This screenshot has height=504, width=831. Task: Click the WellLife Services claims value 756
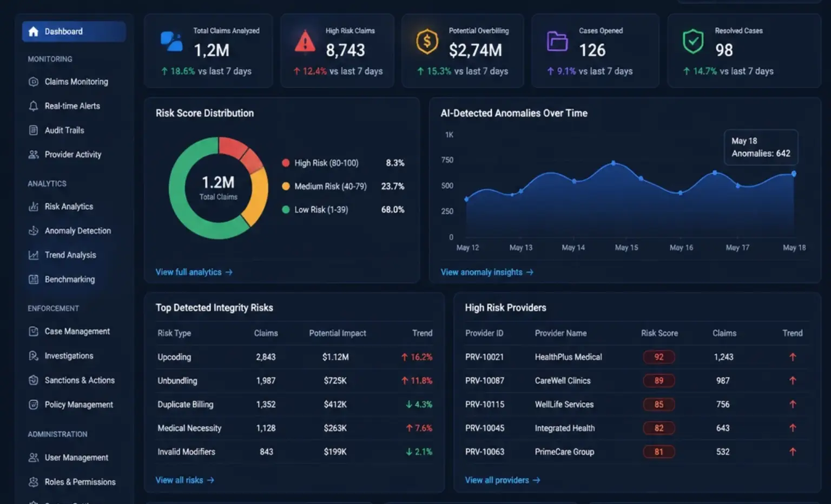click(723, 404)
